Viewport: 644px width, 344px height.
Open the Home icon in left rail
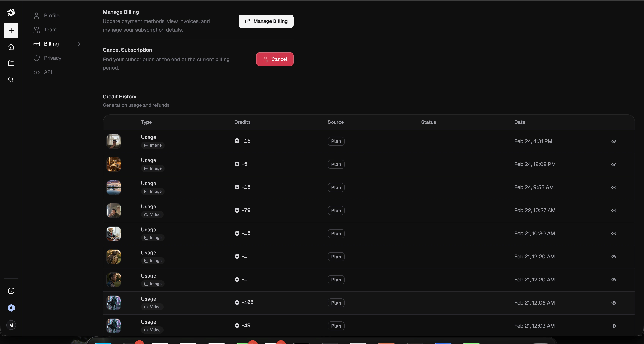tap(11, 47)
